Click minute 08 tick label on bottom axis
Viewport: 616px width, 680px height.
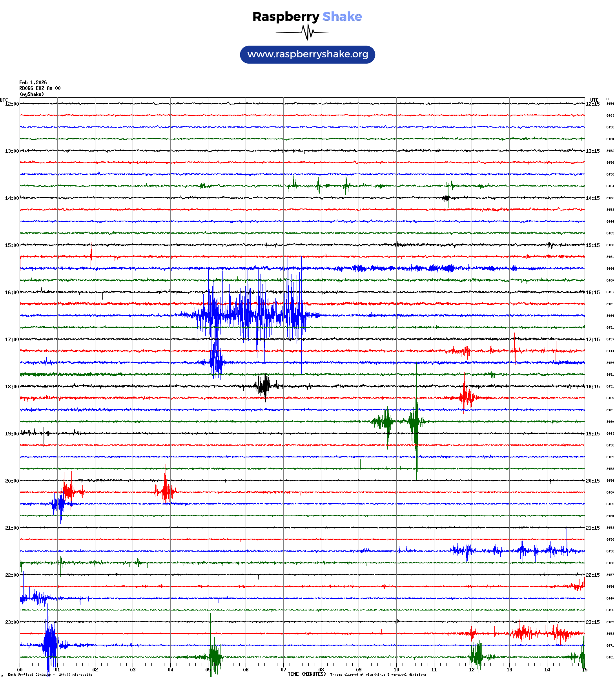pos(321,670)
